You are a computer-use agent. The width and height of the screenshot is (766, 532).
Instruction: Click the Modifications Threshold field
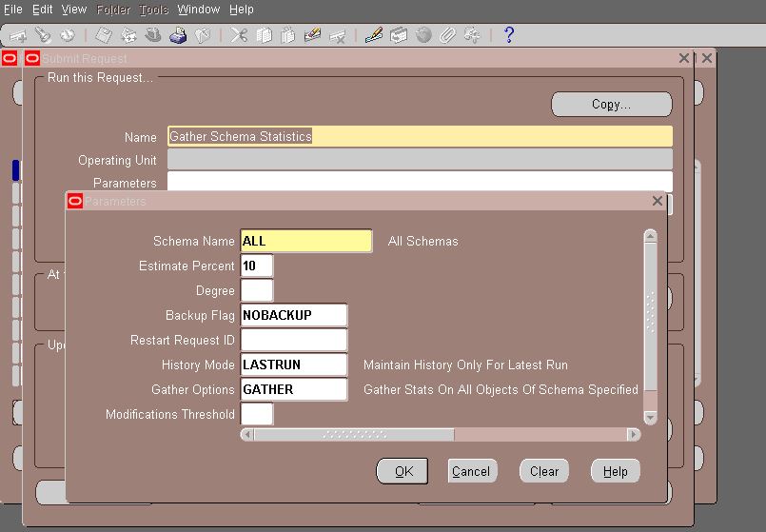(x=257, y=414)
